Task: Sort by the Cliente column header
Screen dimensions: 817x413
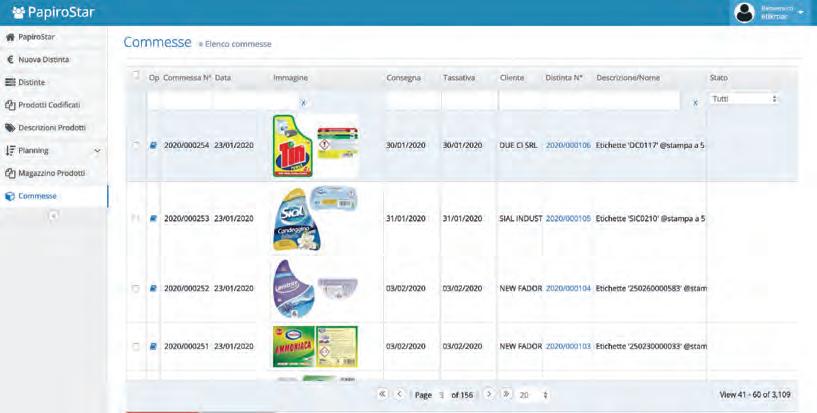Action: [x=512, y=78]
